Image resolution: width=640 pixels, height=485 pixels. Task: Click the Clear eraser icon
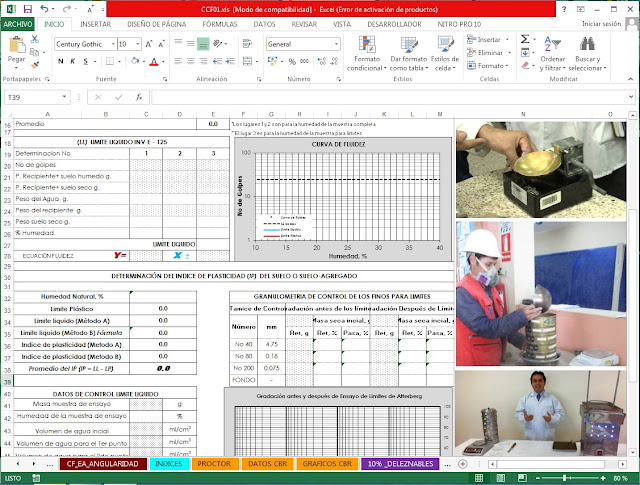click(525, 65)
